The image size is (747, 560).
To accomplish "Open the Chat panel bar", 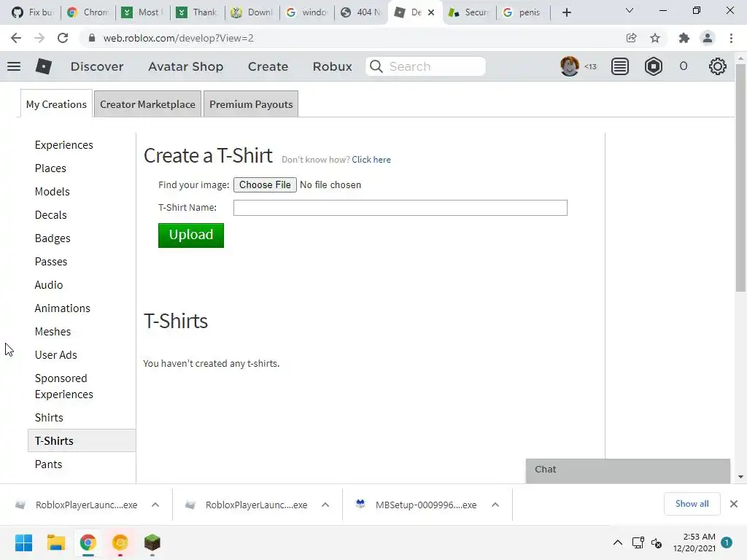I will pos(628,470).
